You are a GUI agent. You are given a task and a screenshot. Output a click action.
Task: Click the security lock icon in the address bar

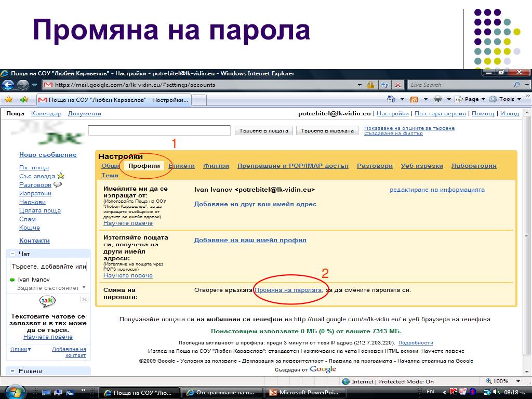pos(370,85)
